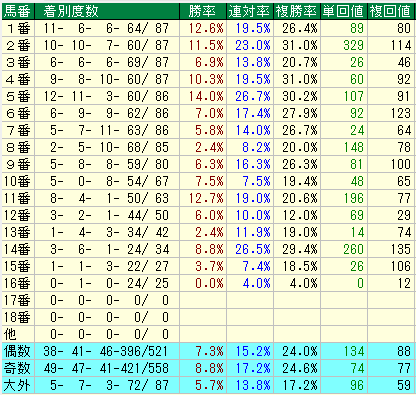Select the 15番 row label

pyautogui.click(x=17, y=266)
